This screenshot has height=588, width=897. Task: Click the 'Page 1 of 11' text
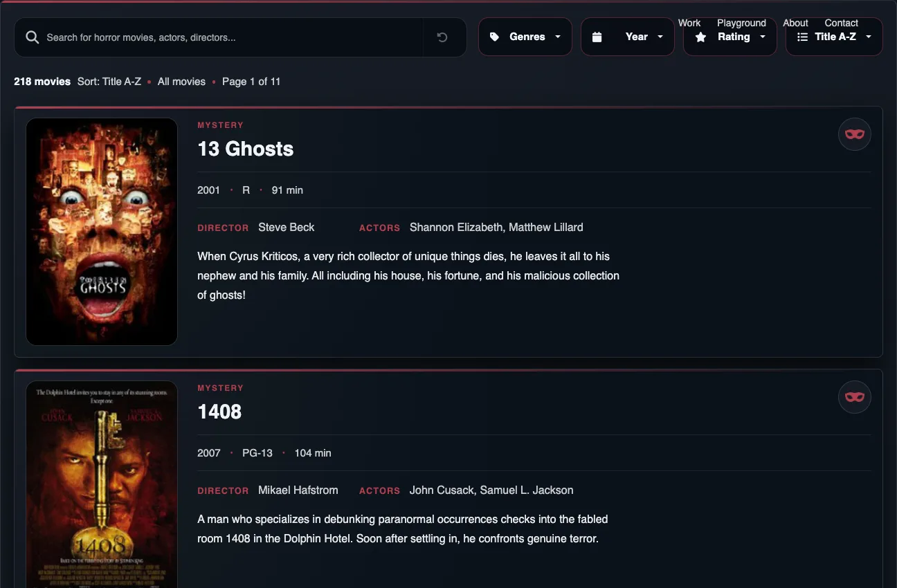click(251, 82)
